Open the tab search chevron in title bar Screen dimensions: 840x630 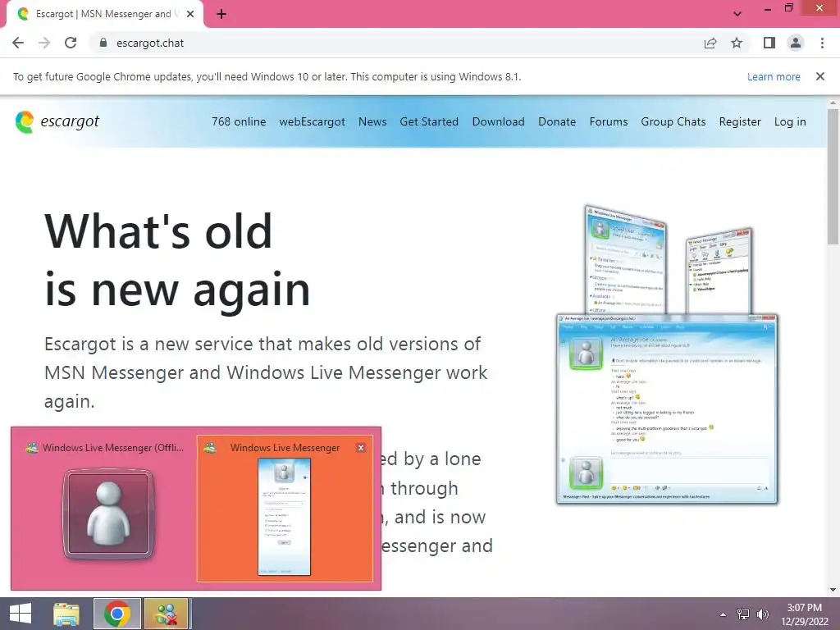[737, 14]
